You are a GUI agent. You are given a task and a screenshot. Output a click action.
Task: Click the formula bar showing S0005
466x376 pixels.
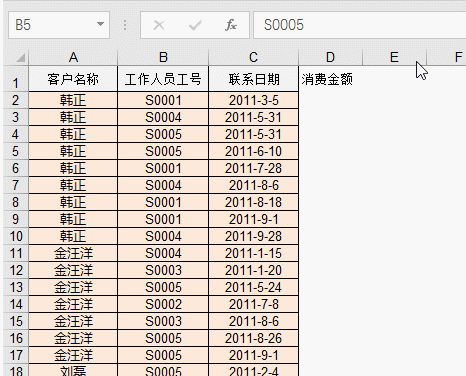point(360,25)
